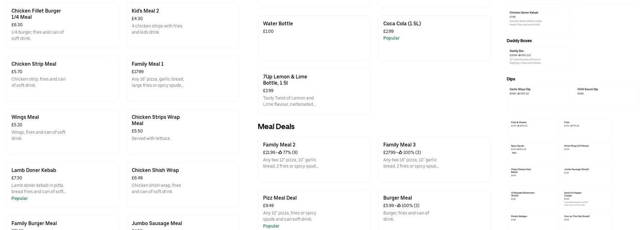Pick the Lamb Doner Kebab item
Screen dimensions: 644x230
(62, 184)
